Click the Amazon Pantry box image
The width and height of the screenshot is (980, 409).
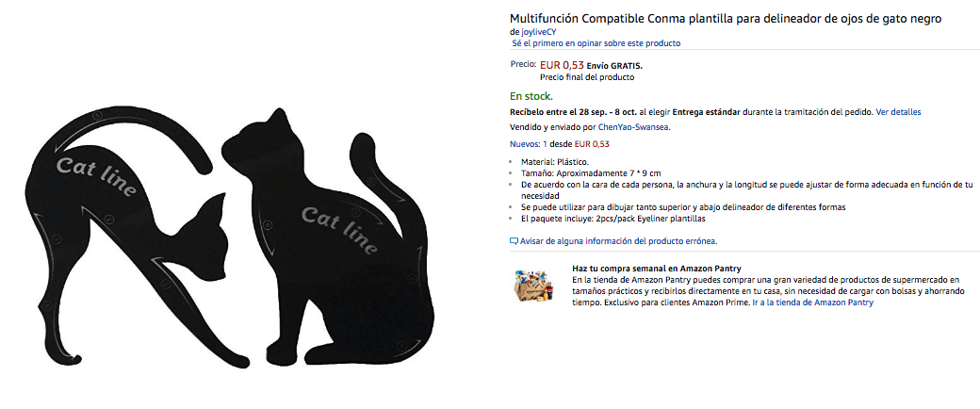(x=533, y=286)
